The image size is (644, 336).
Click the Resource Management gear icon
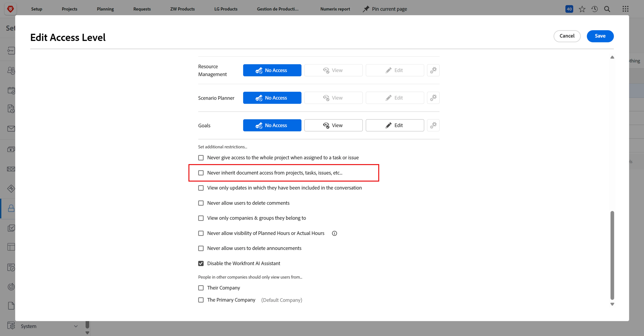point(433,70)
